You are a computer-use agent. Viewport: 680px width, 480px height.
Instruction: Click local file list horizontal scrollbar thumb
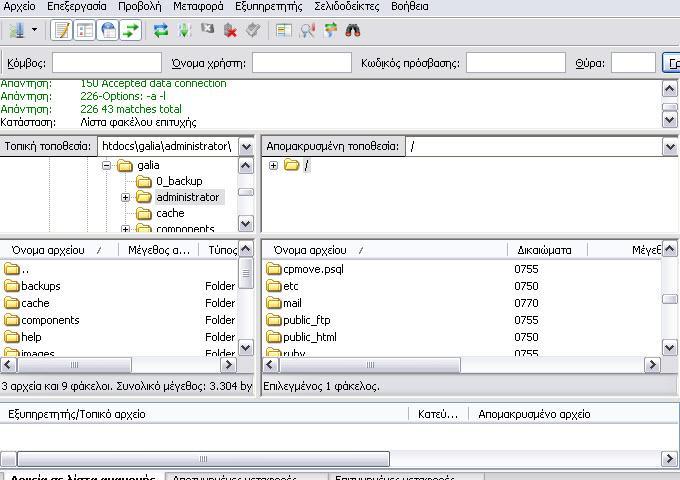[x=74, y=365]
